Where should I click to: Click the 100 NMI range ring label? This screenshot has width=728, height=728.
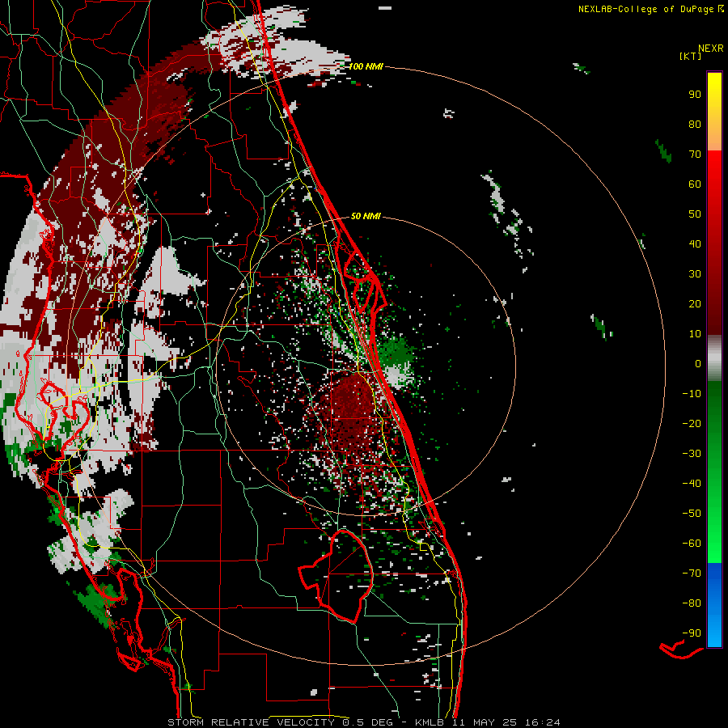tap(366, 66)
